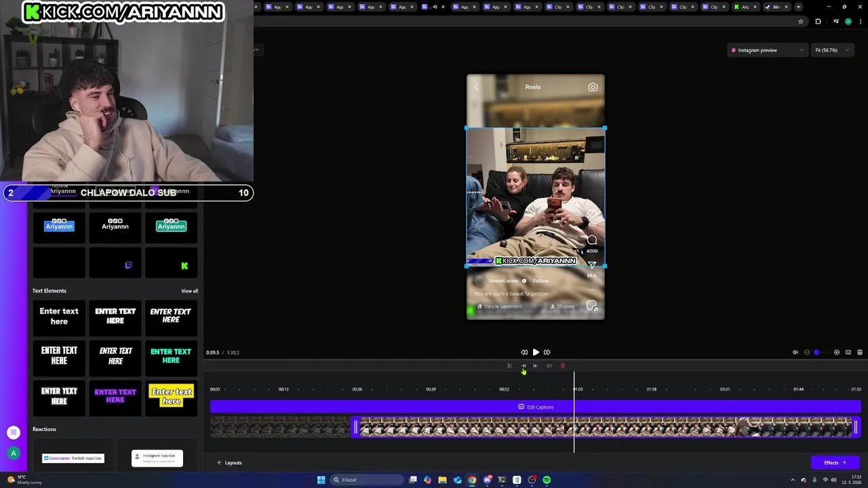Click the left trim handle of the clip

click(x=355, y=427)
